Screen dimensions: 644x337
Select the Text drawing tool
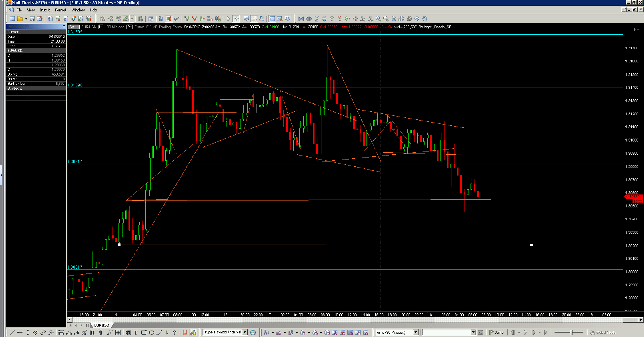tap(136, 332)
